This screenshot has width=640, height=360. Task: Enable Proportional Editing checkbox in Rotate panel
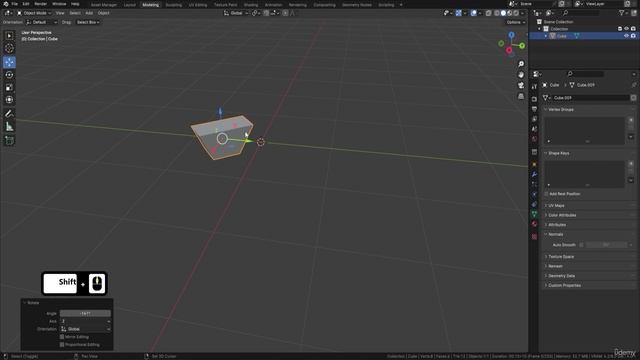tap(62, 344)
